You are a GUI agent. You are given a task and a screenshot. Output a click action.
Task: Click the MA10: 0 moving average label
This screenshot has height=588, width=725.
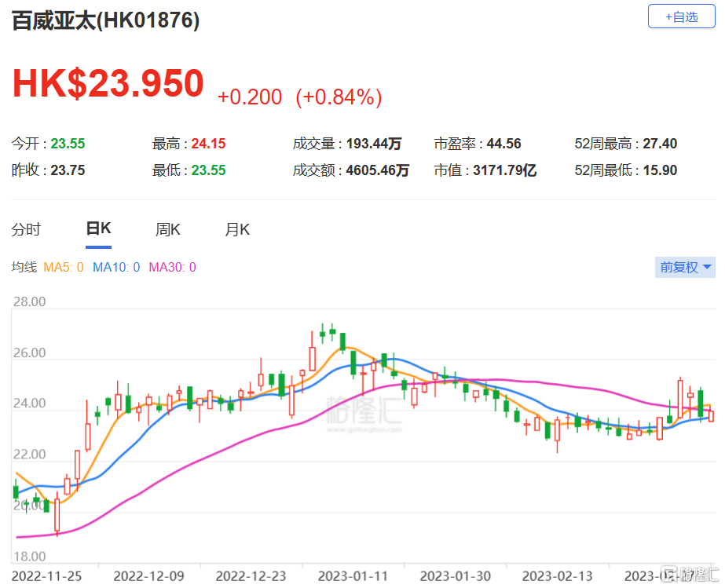[116, 267]
